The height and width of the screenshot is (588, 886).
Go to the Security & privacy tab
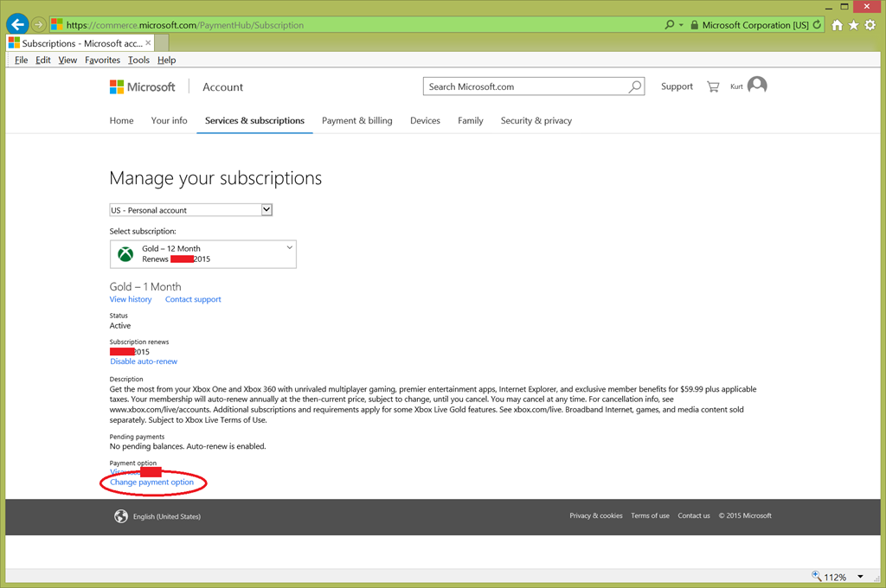coord(536,121)
